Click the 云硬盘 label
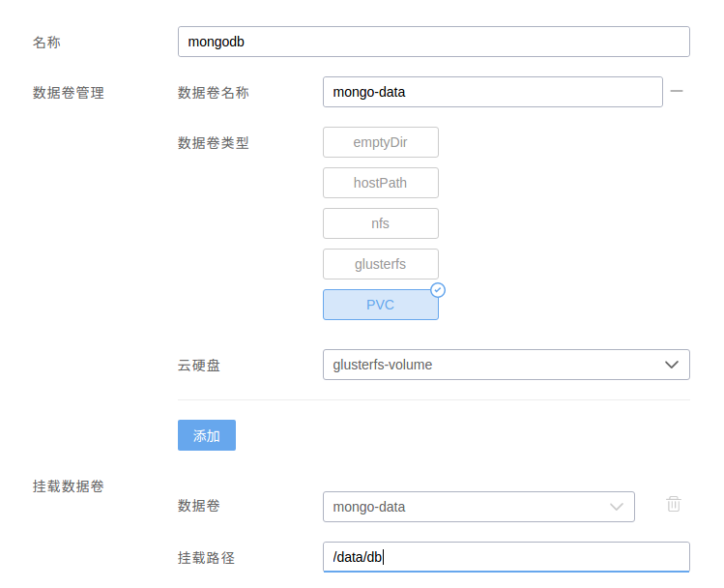Screen dimensions: 724x588 [x=199, y=366]
